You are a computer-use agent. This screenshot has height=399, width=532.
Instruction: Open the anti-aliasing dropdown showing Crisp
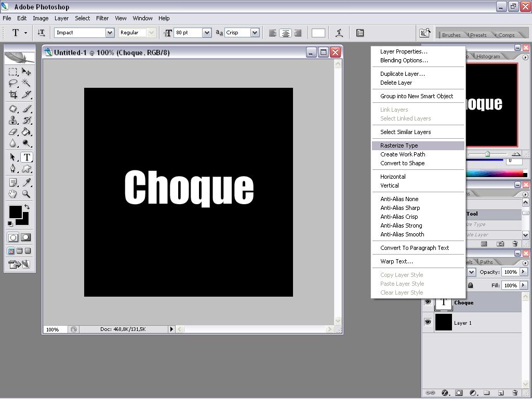point(255,33)
